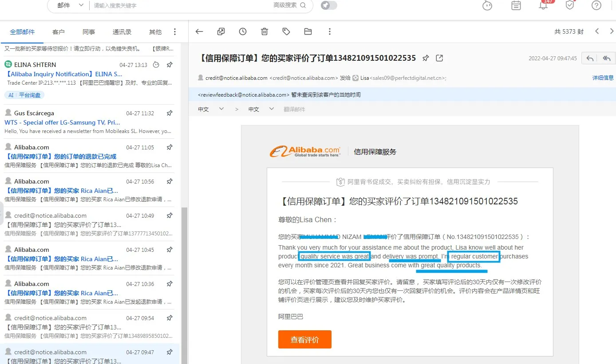Screen dimensions: 616x364
Task: Click the back arrow in email toolbar
Action: pyautogui.click(x=199, y=31)
